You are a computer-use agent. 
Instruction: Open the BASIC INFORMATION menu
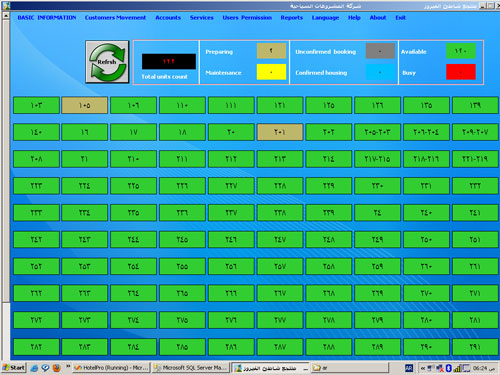click(47, 18)
